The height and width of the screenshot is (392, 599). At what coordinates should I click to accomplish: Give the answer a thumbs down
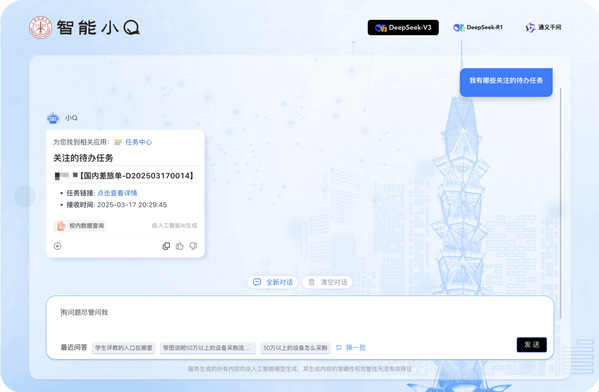click(x=193, y=246)
